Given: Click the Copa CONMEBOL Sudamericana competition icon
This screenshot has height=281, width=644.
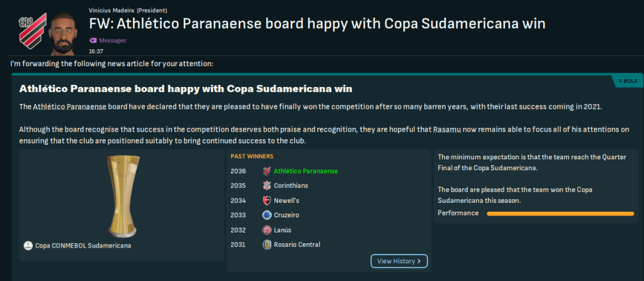Looking at the screenshot, I should (x=28, y=246).
